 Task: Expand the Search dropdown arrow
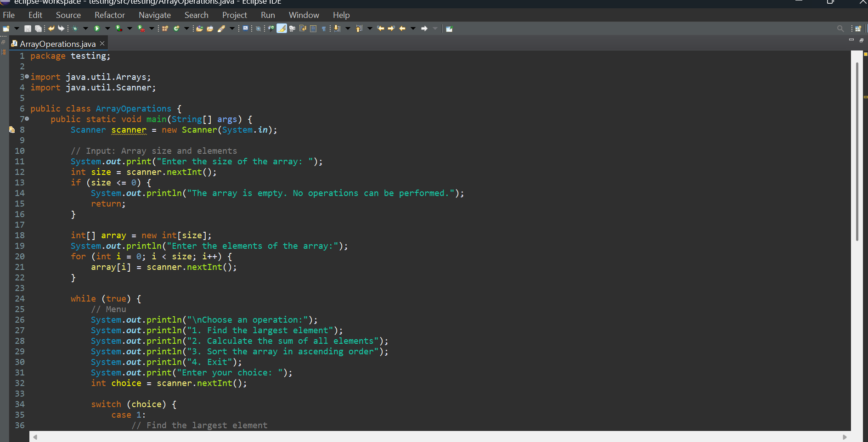[x=232, y=28]
